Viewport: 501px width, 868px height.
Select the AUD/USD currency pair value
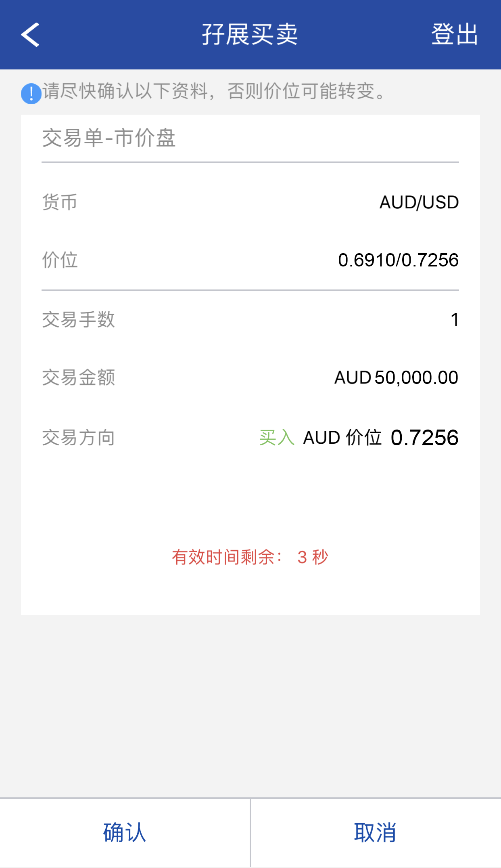click(419, 202)
